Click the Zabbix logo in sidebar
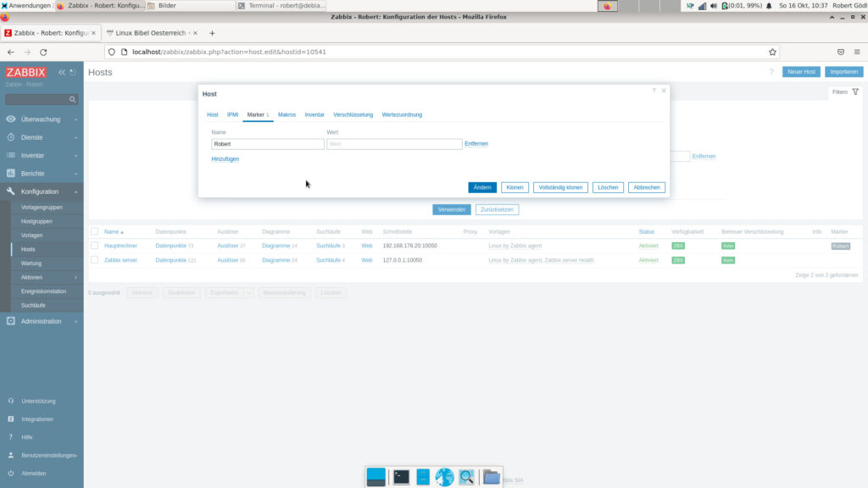The height and width of the screenshot is (488, 868). pos(26,73)
